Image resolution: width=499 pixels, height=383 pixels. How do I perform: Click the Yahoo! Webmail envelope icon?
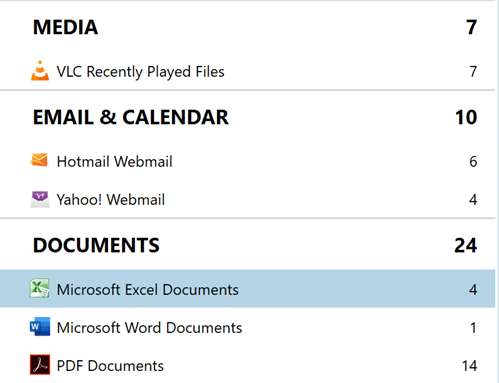pyautogui.click(x=40, y=199)
